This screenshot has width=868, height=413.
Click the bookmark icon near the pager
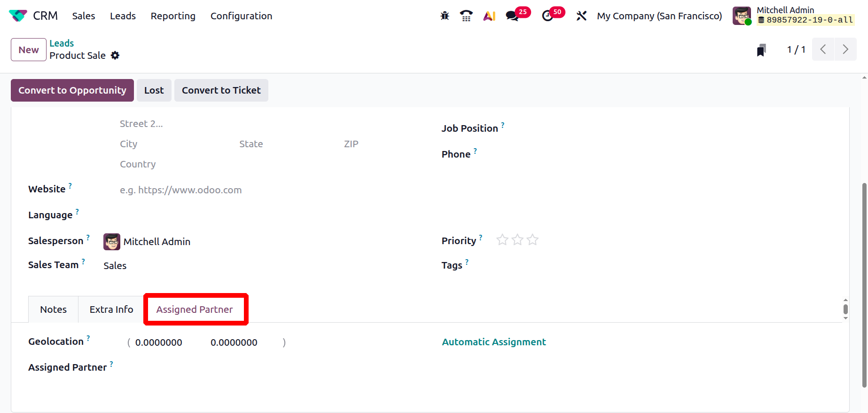(761, 50)
